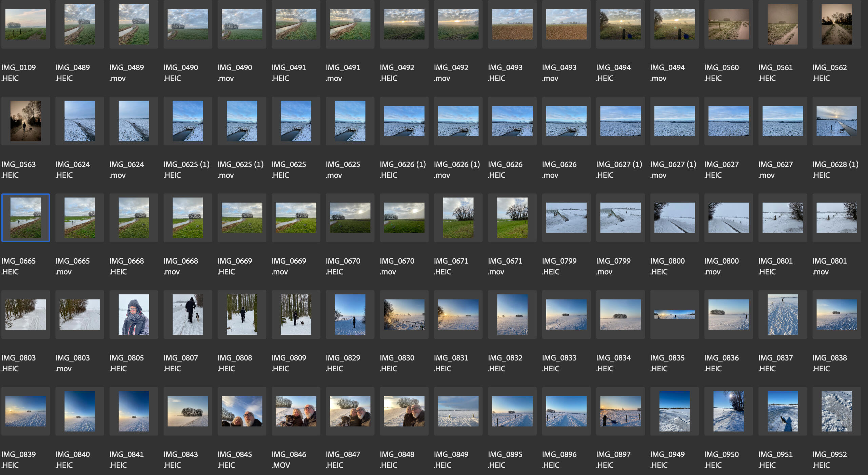This screenshot has width=868, height=475.
Task: Select the IMG_0109.HEIC thumbnail
Action: coord(25,24)
